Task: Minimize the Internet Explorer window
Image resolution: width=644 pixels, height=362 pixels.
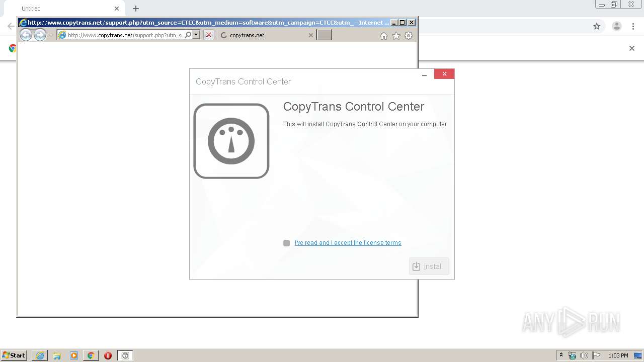Action: [393, 22]
